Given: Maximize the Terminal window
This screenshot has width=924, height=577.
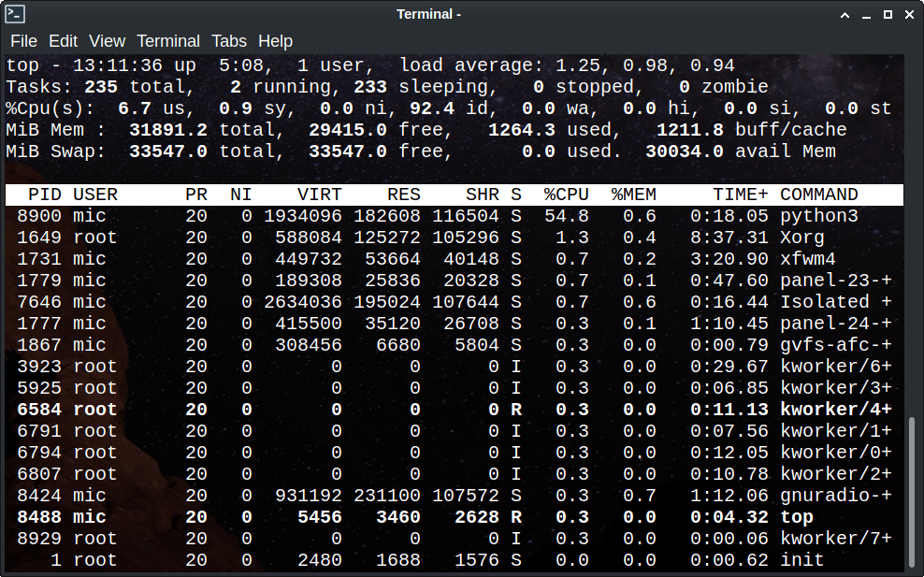Looking at the screenshot, I should point(885,14).
